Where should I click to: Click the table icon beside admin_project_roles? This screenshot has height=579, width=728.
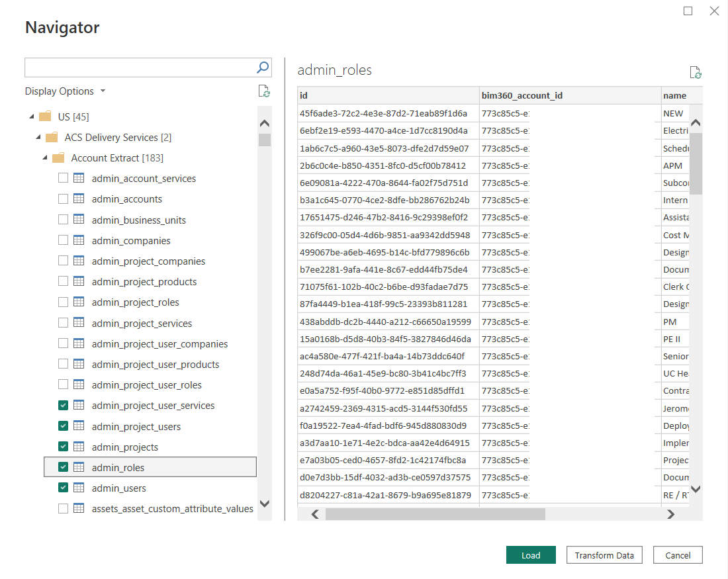[79, 302]
